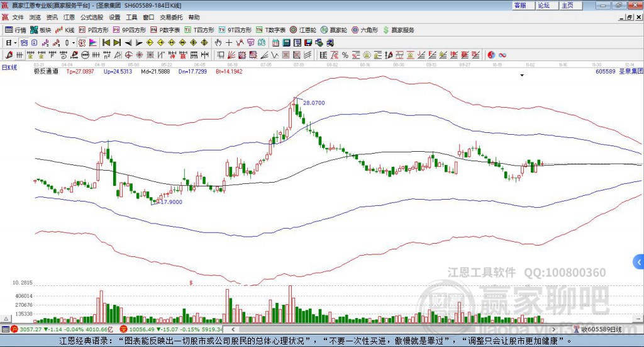Open the calculator icon in toolbar
The image size is (644, 347).
tap(286, 43)
